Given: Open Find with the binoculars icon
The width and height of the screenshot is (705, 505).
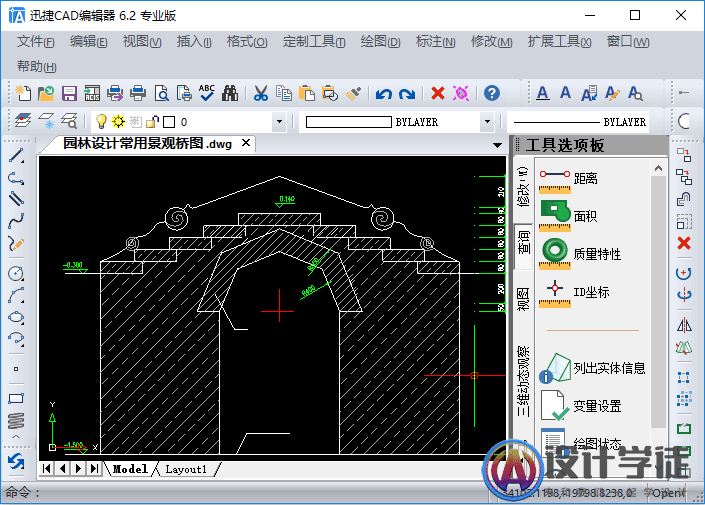Looking at the screenshot, I should point(230,93).
